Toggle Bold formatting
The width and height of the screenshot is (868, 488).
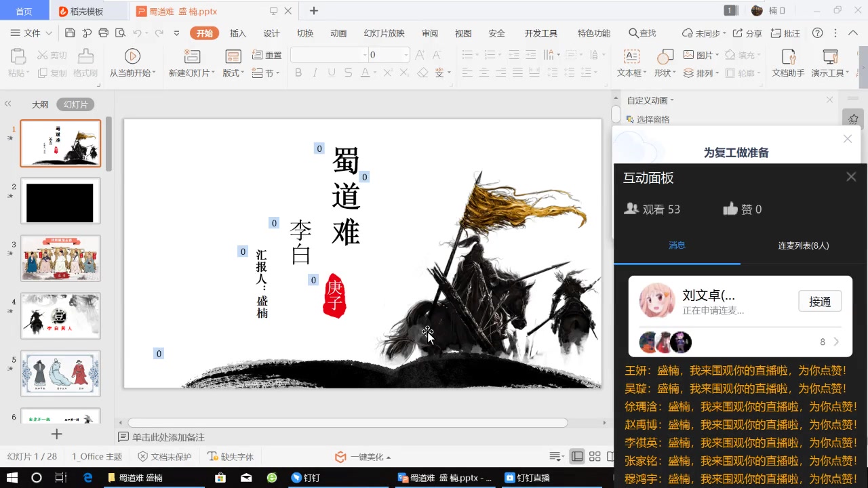coord(298,73)
